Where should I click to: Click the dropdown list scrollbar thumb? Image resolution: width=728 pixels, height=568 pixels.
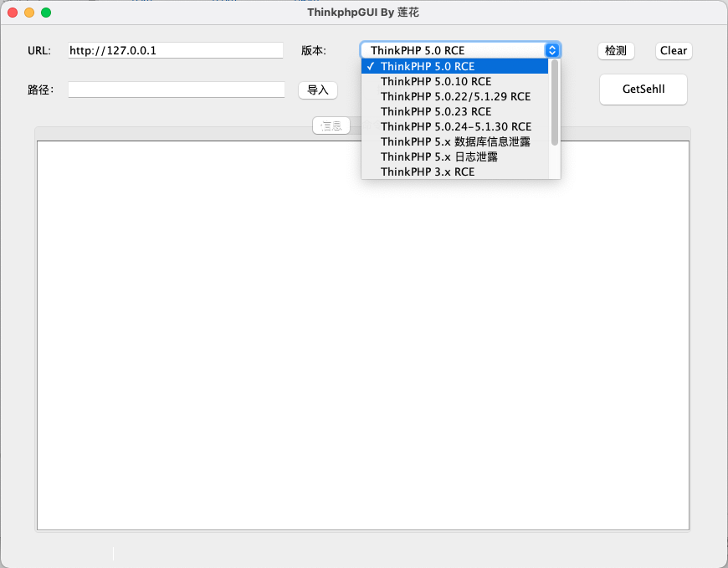click(x=554, y=103)
